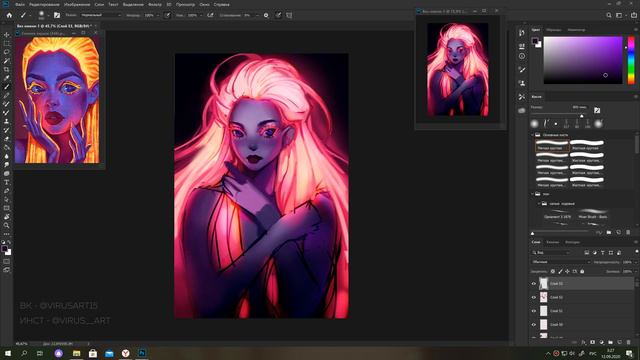Select the Move tool
Image resolution: width=640 pixels, height=360 pixels.
[7, 35]
